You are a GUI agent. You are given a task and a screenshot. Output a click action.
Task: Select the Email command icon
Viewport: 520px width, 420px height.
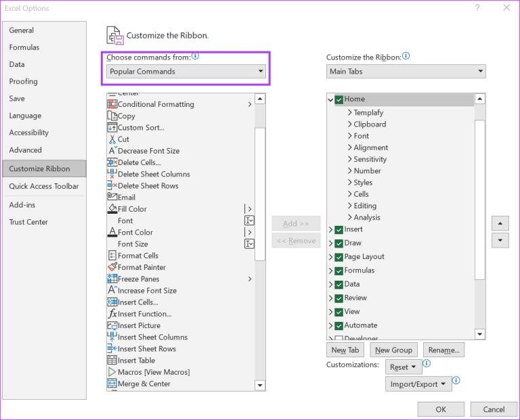pyautogui.click(x=112, y=197)
